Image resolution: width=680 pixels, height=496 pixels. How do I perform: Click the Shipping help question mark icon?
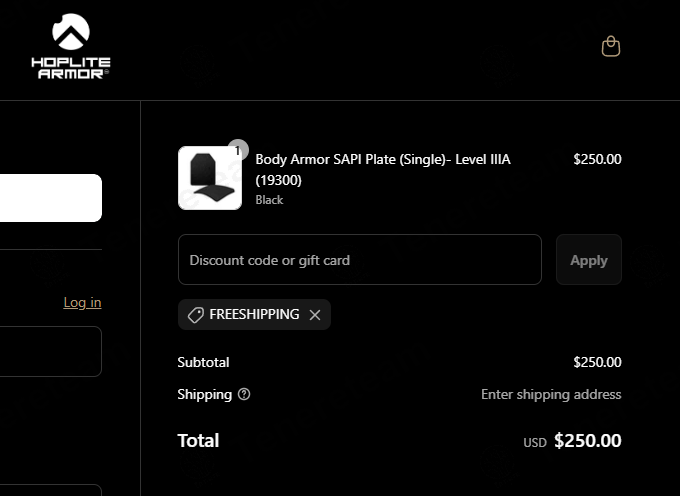pyautogui.click(x=244, y=394)
